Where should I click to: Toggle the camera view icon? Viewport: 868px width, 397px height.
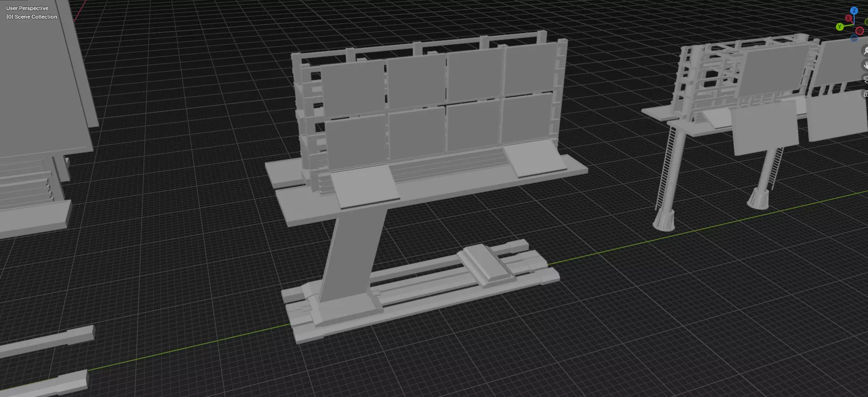865,79
